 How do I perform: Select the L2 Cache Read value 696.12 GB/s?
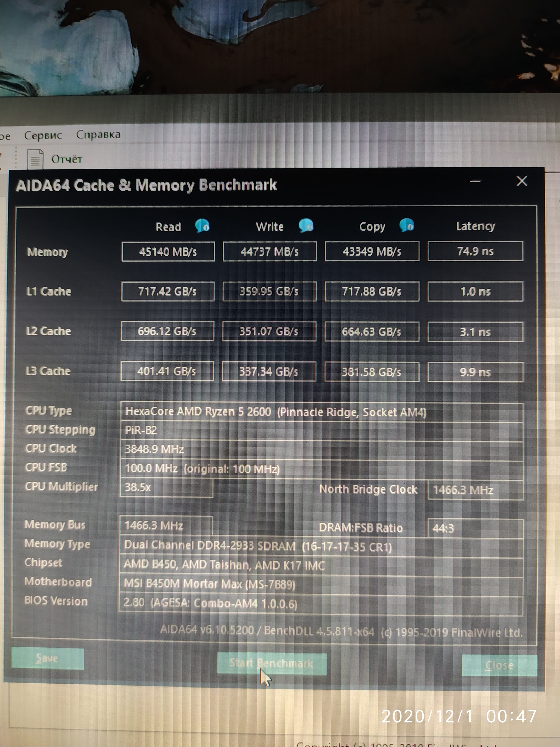tap(167, 331)
